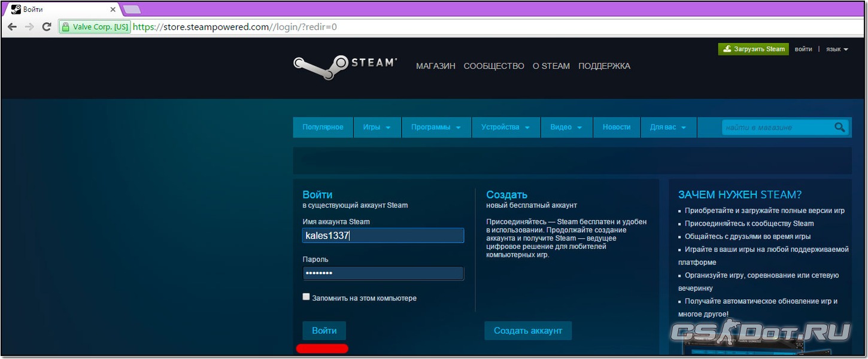868x359 pixels.
Task: Expand the Видео dropdown menu
Action: (566, 127)
